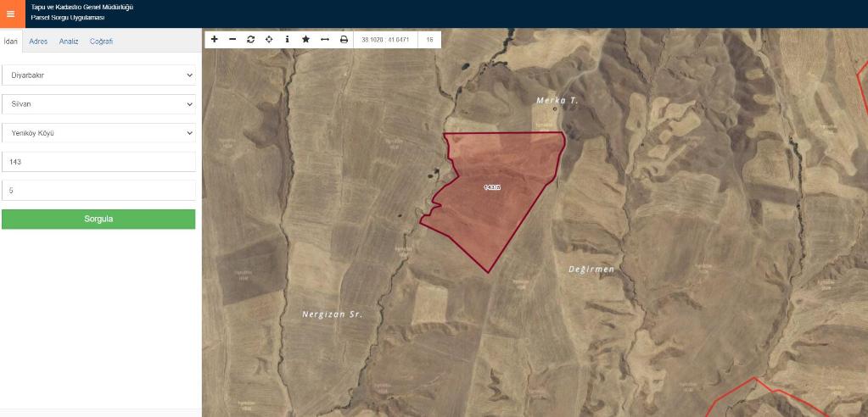Open the Yeniköy Köyü neighborhood dropdown
The image size is (868, 417).
tap(98, 132)
